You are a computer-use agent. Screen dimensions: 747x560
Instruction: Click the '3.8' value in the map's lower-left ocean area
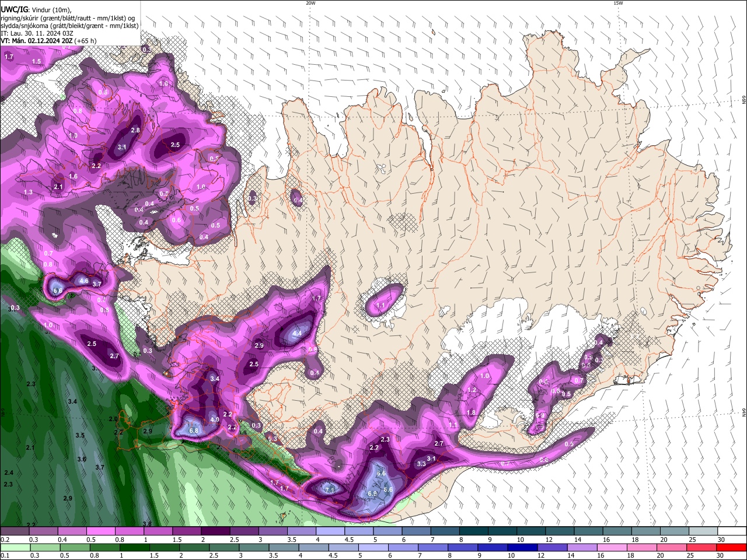click(147, 524)
